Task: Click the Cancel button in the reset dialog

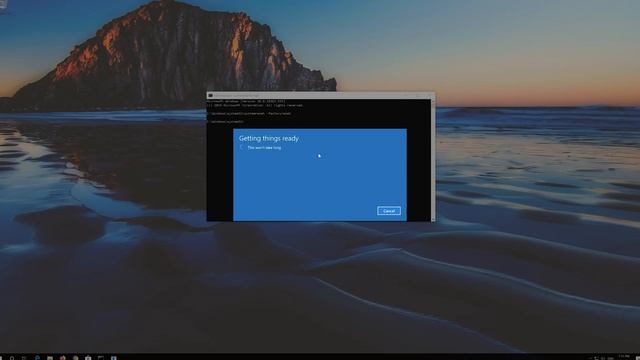Action: (389, 211)
